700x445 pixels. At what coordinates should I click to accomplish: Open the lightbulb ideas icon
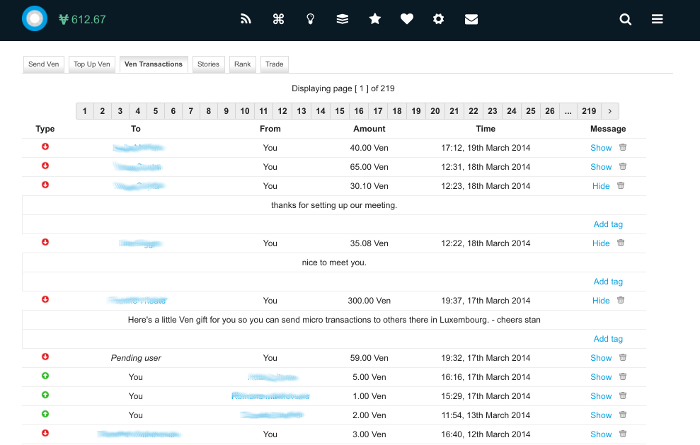pos(311,19)
